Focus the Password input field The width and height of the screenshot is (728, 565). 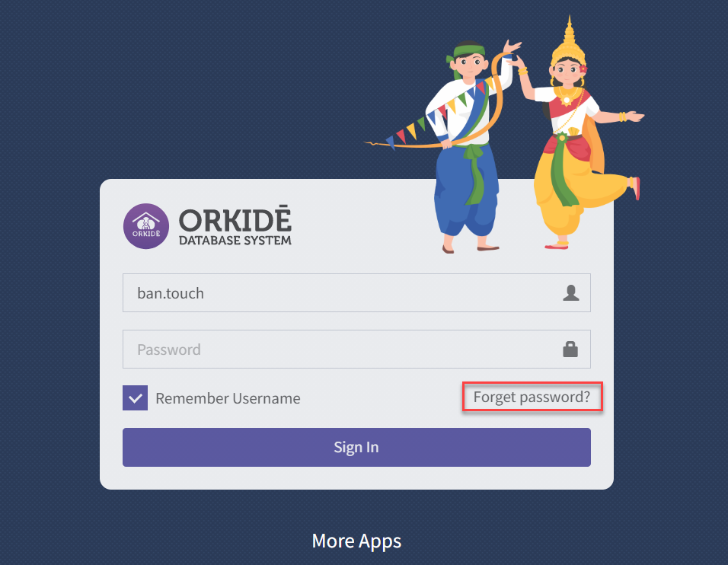tap(356, 349)
